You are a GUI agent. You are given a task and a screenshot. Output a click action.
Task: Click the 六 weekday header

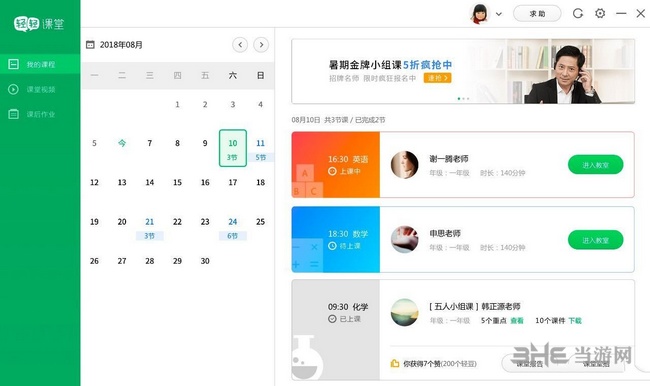tap(233, 75)
